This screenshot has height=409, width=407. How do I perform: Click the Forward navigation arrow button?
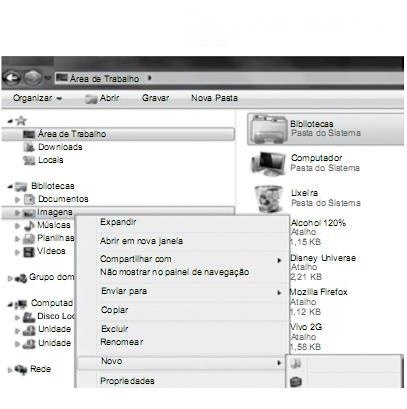tap(33, 78)
